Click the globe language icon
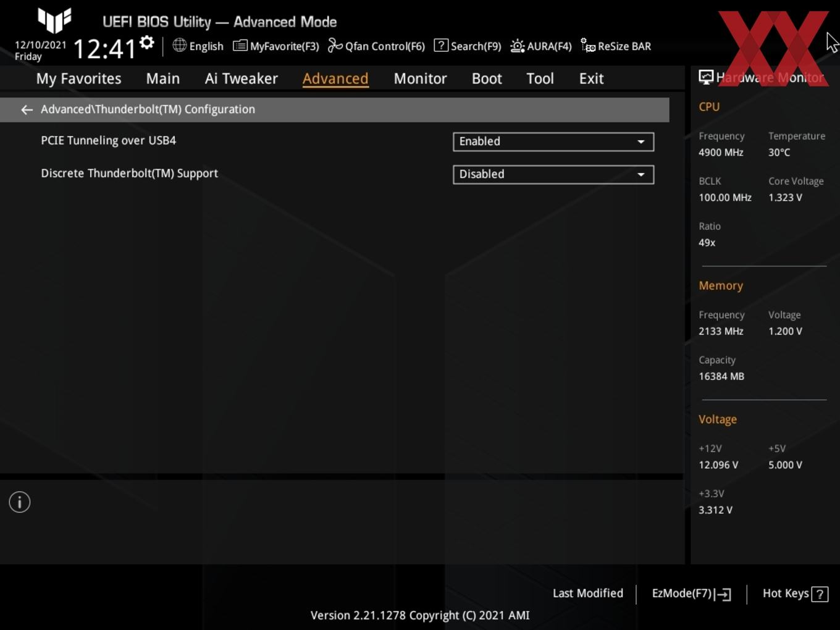 tap(180, 45)
